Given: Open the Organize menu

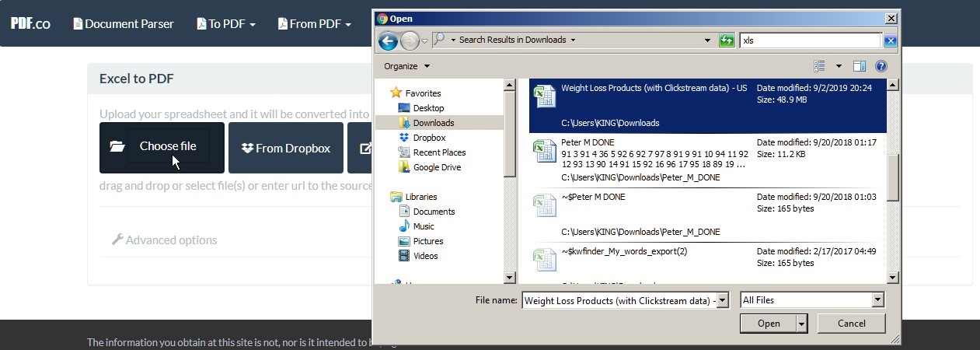Looking at the screenshot, I should (x=406, y=66).
